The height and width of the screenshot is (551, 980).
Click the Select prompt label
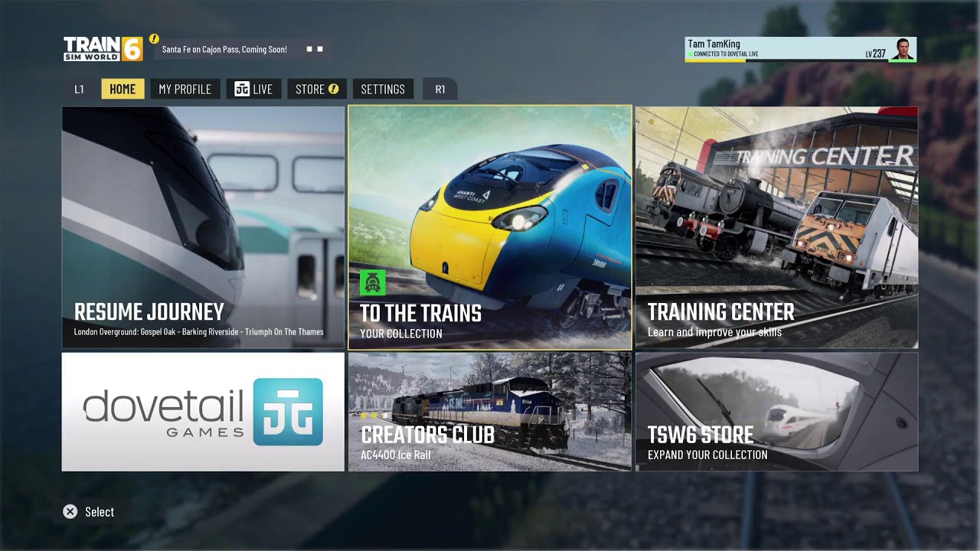tap(100, 512)
